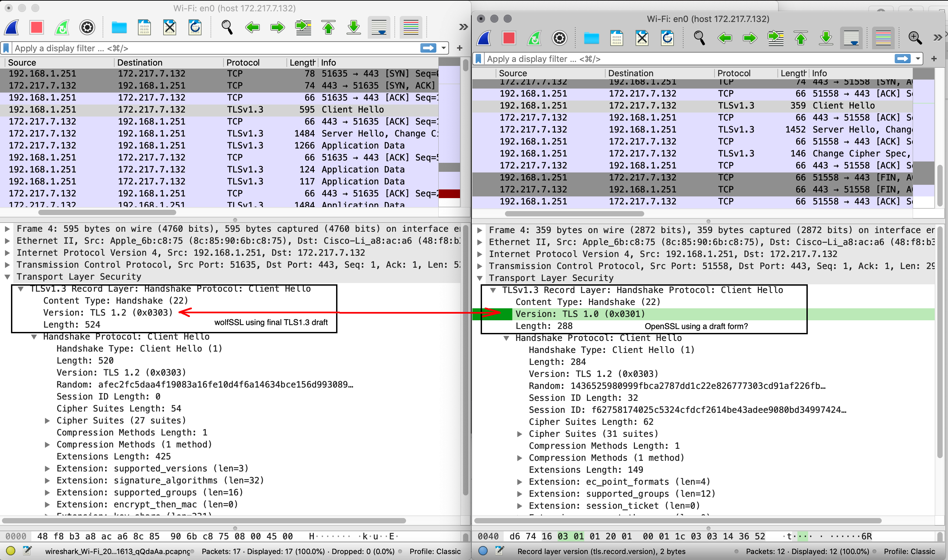The width and height of the screenshot is (948, 560).
Task: Toggle auto-scroll during live capture
Action: pos(378,27)
